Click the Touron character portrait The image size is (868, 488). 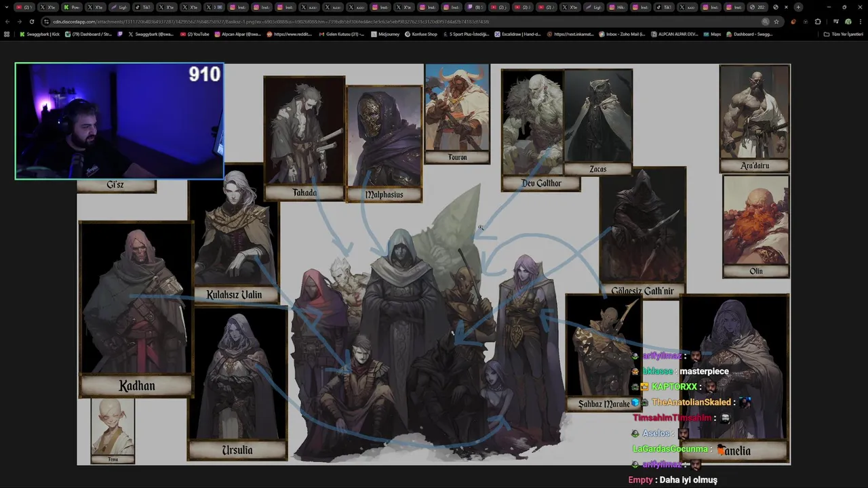(457, 114)
